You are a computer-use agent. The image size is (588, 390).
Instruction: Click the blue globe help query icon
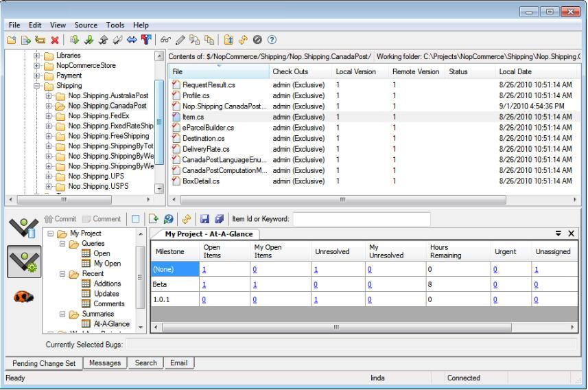(x=168, y=219)
